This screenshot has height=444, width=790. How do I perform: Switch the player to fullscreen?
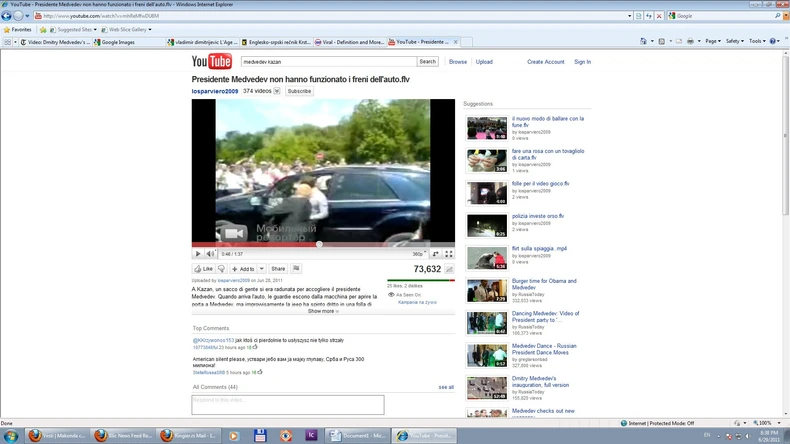click(x=449, y=254)
